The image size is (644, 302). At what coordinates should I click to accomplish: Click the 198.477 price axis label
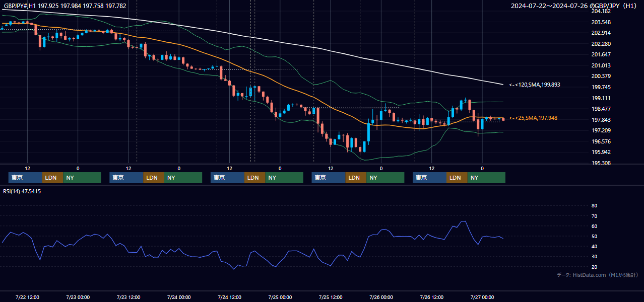(601, 109)
